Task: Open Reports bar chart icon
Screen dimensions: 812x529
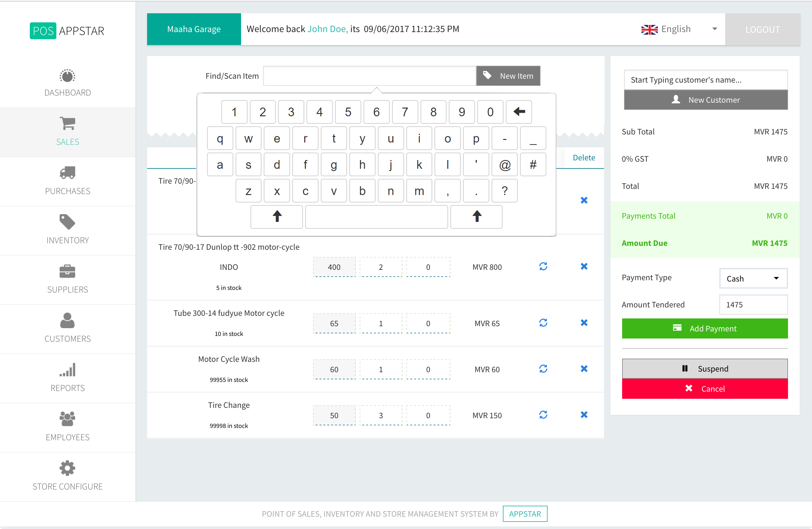Action: pyautogui.click(x=67, y=370)
